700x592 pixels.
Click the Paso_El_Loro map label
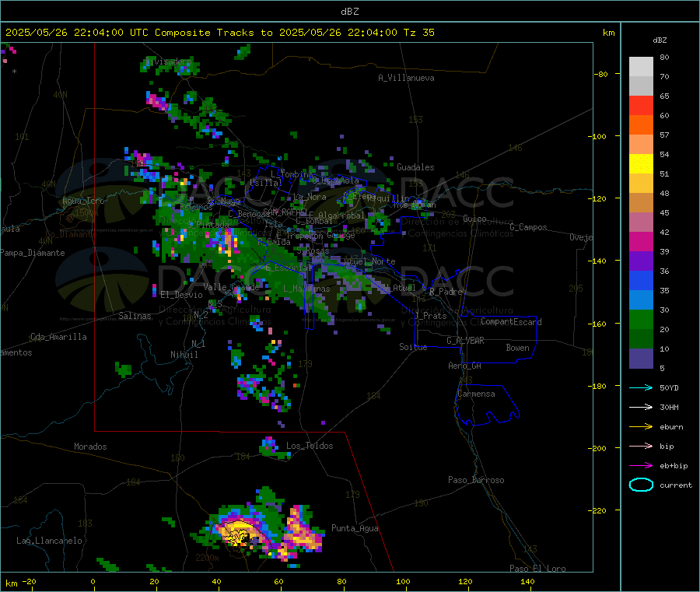click(537, 569)
